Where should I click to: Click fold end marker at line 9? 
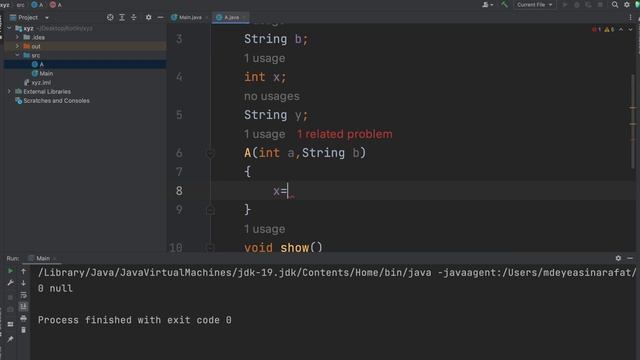[210, 210]
